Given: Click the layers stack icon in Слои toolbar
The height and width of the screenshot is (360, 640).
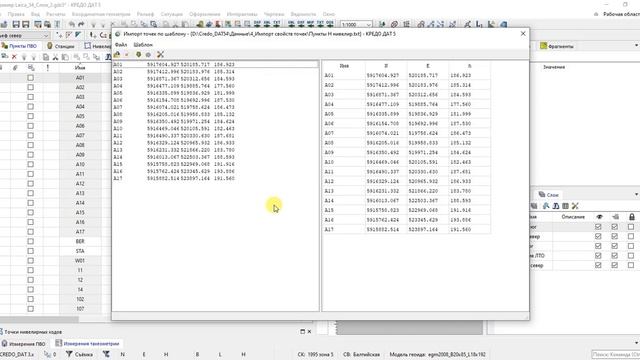Looking at the screenshot, I should click(x=534, y=206).
